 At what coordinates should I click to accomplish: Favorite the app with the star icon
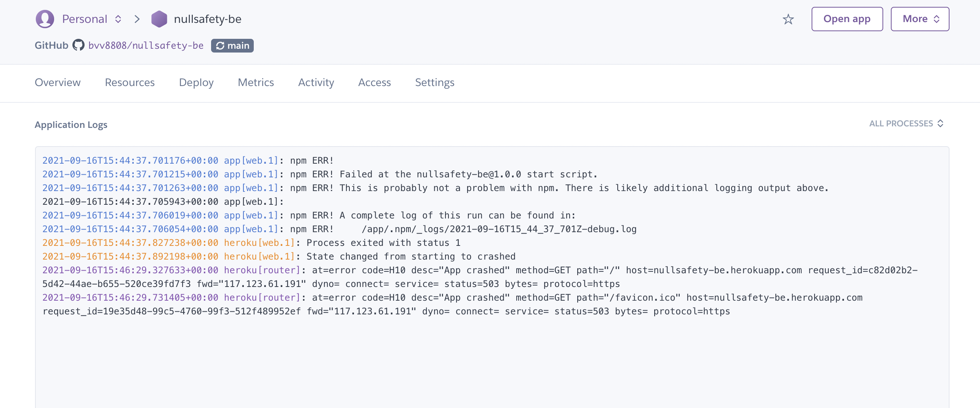coord(788,19)
